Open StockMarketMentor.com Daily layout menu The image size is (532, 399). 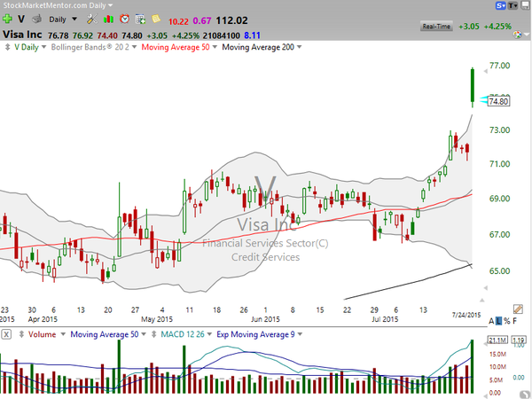[58, 5]
